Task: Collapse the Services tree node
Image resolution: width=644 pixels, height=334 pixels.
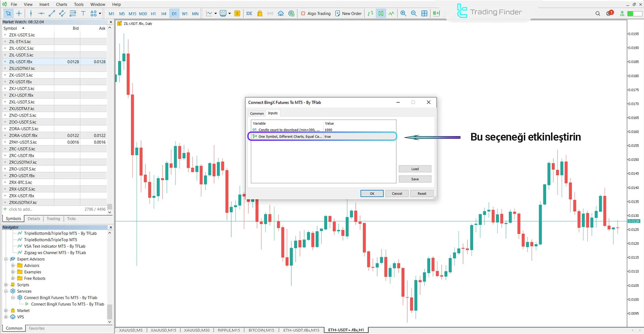Action: click(6, 291)
